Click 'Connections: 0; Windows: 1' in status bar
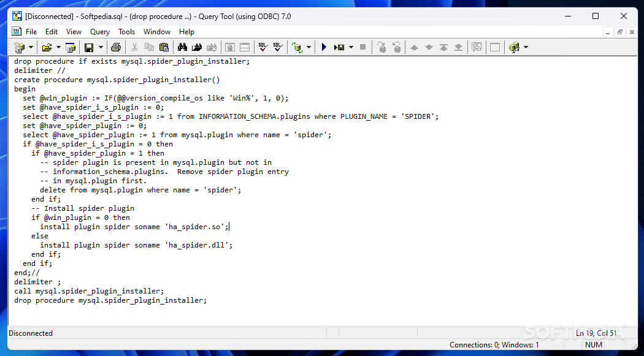 [494, 345]
